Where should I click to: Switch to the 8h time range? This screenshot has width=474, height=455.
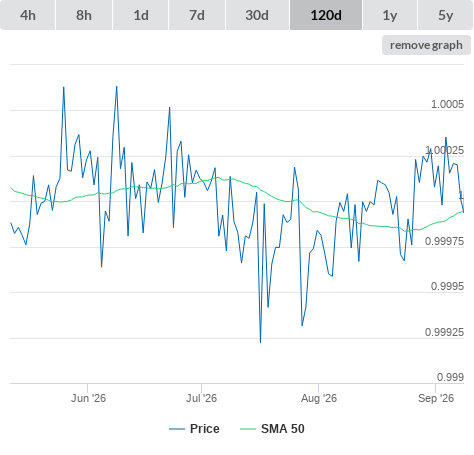coord(84,15)
